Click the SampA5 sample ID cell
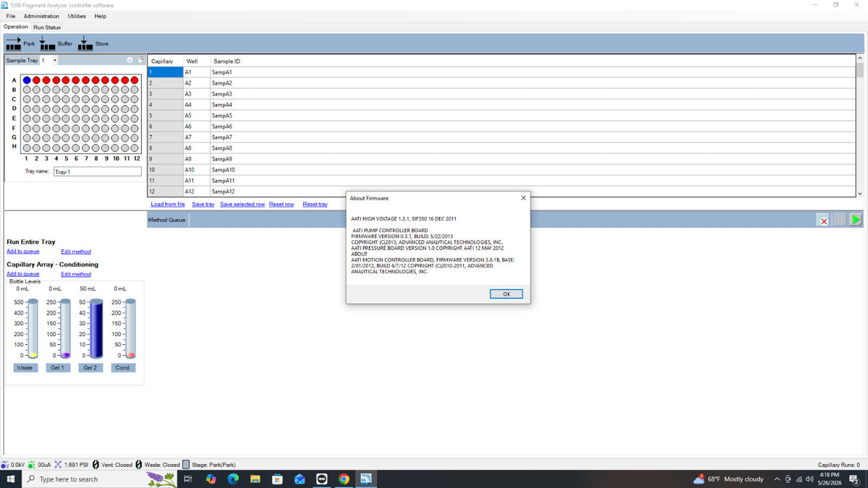The width and height of the screenshot is (868, 488). tap(532, 116)
